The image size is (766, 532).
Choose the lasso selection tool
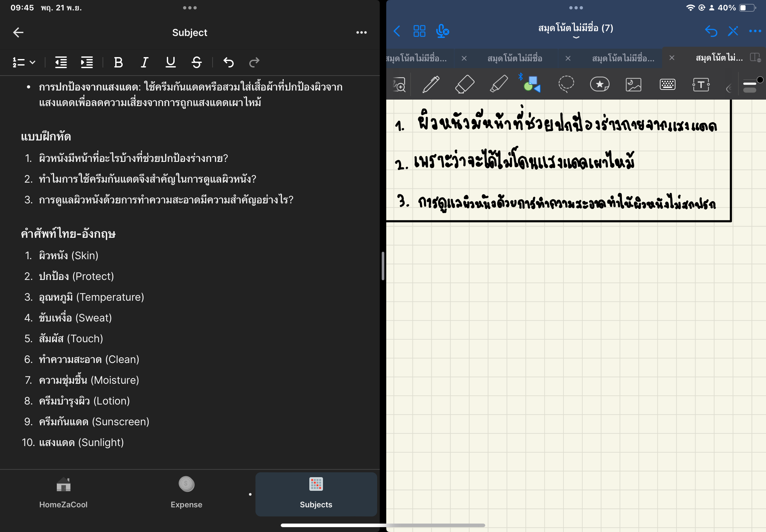point(566,84)
